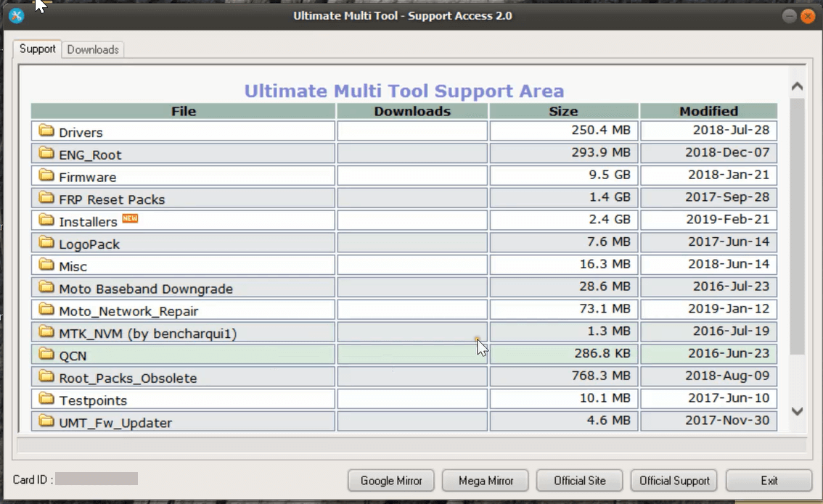Click the Modified column header
823x504 pixels.
click(708, 111)
